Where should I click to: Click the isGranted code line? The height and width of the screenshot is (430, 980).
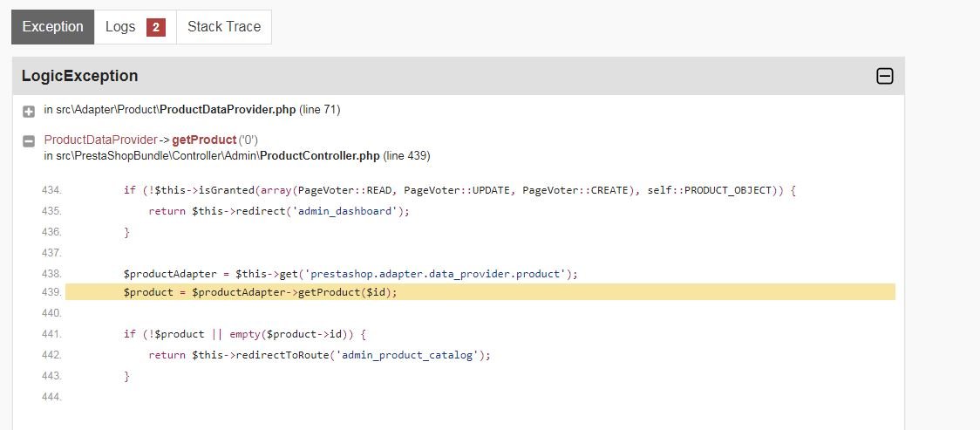pyautogui.click(x=459, y=190)
